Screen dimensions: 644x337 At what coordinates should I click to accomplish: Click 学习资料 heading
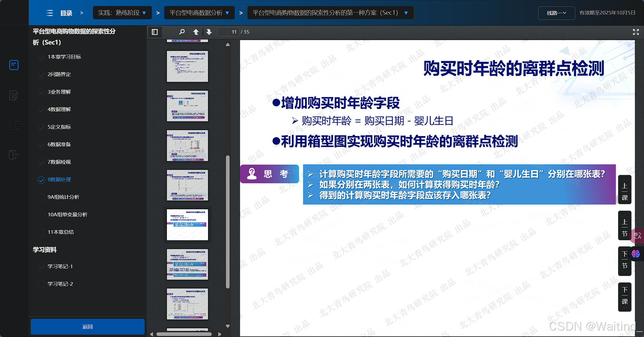(45, 250)
